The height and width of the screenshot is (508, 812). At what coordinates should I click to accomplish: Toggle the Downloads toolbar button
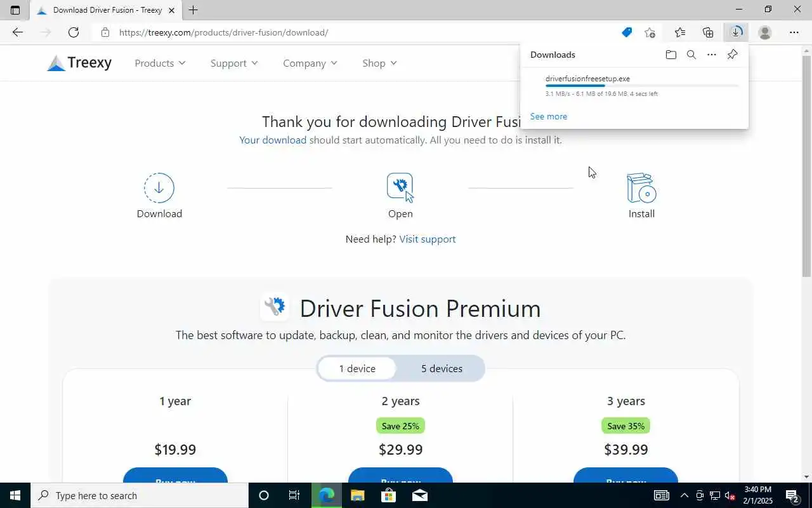coord(737,32)
